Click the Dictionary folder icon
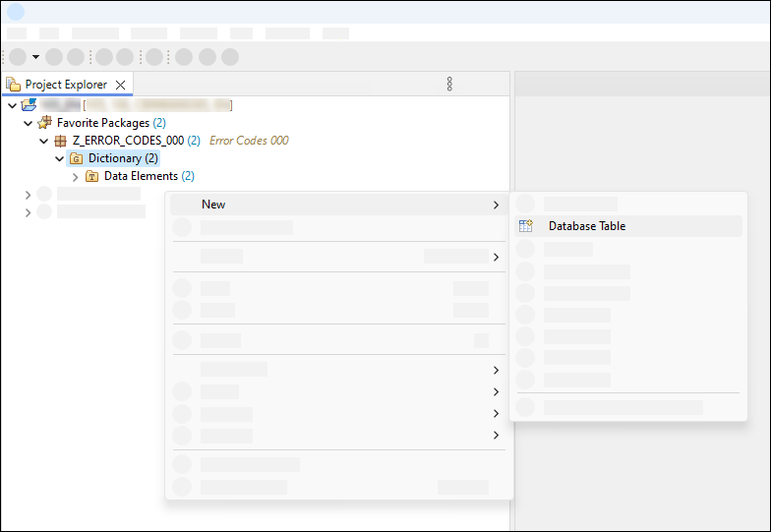The image size is (771, 532). click(x=77, y=158)
